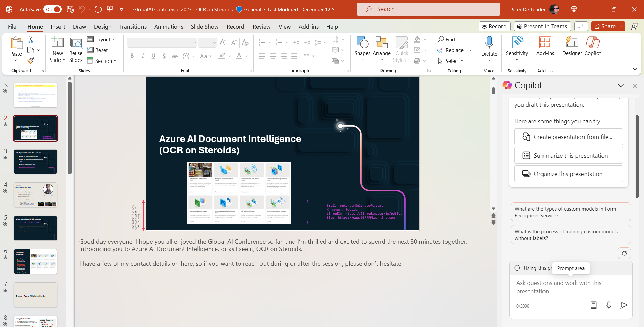Collapse the ribbon with chevron

pos(635,69)
